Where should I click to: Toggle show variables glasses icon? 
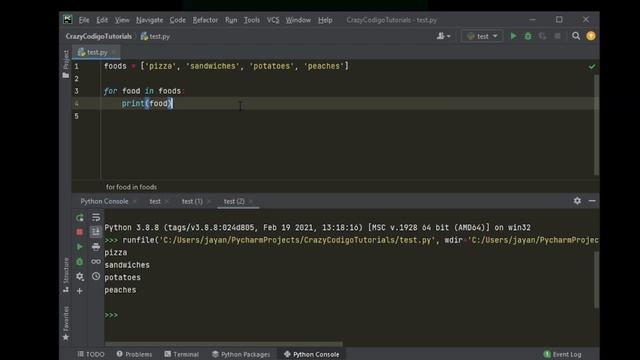96,261
